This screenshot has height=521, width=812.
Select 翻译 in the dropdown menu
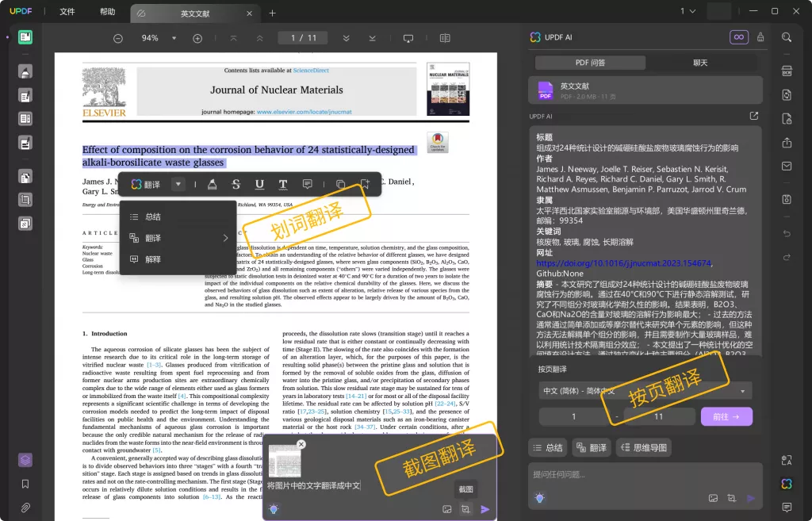point(178,238)
